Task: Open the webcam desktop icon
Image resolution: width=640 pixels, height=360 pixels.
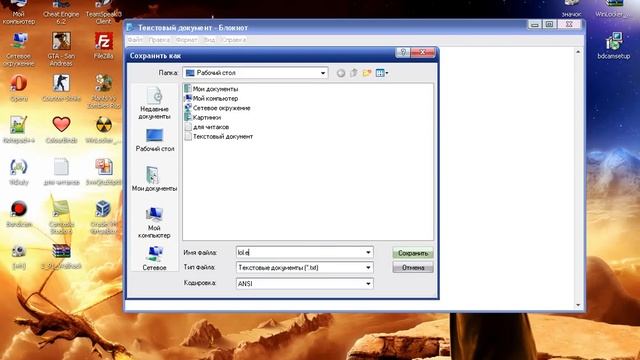Action: click(19, 256)
